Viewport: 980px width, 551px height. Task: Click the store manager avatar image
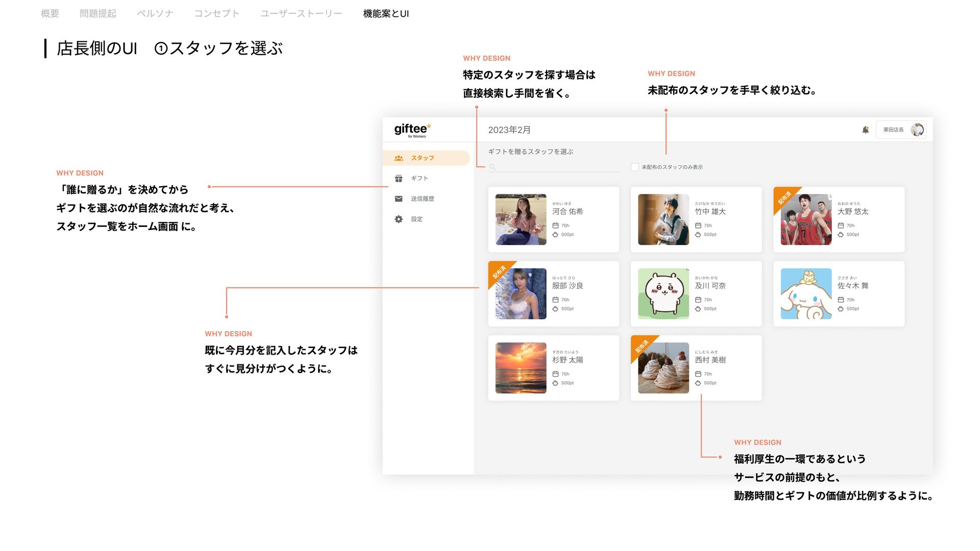click(x=917, y=130)
